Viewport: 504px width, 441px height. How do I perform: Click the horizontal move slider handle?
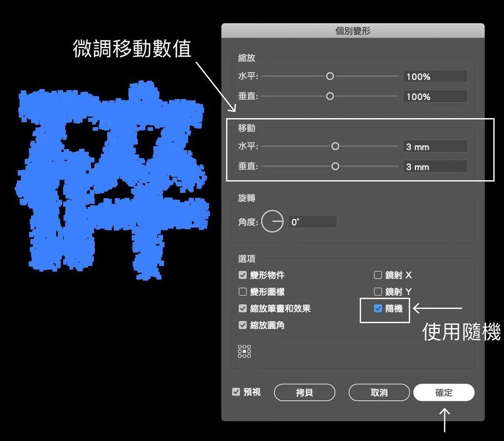point(335,147)
